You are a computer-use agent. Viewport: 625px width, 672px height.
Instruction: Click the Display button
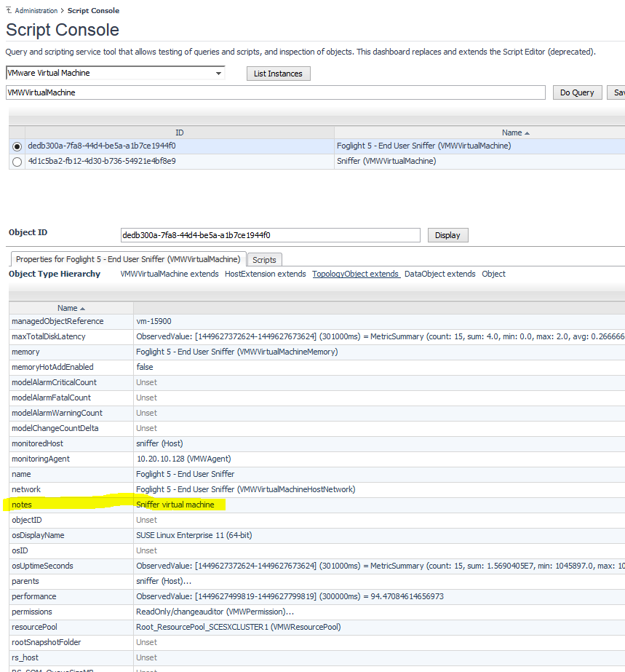[x=447, y=235]
